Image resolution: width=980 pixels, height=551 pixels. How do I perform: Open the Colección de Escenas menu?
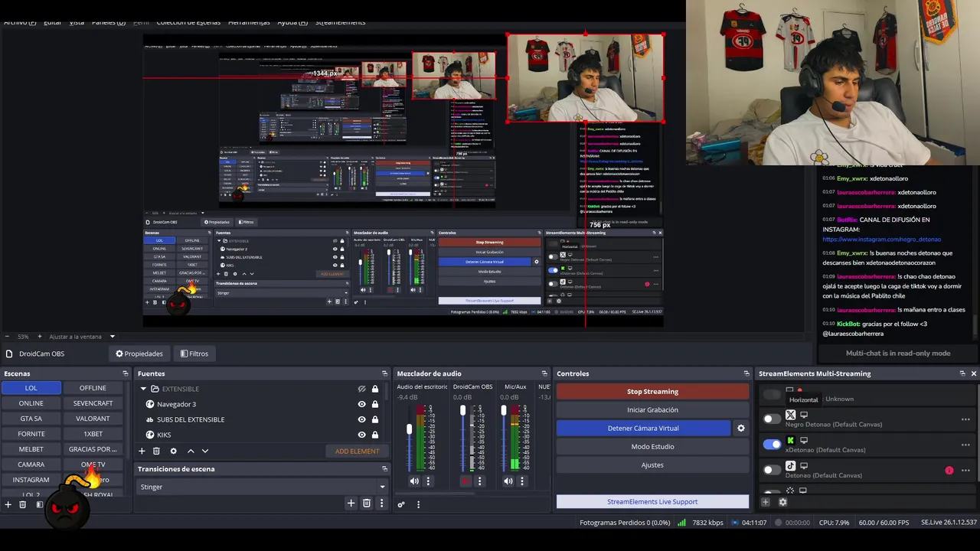[x=188, y=22]
